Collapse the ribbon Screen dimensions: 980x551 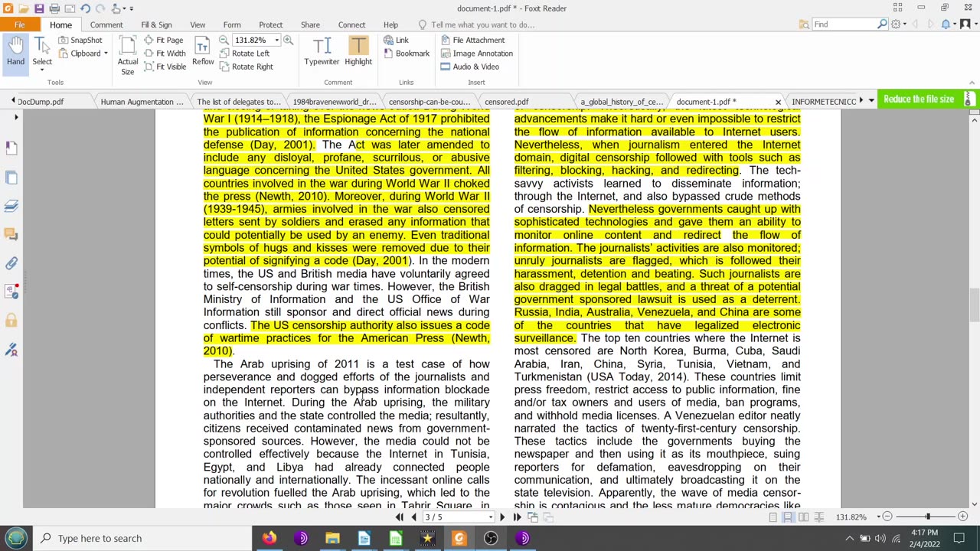[x=972, y=83]
